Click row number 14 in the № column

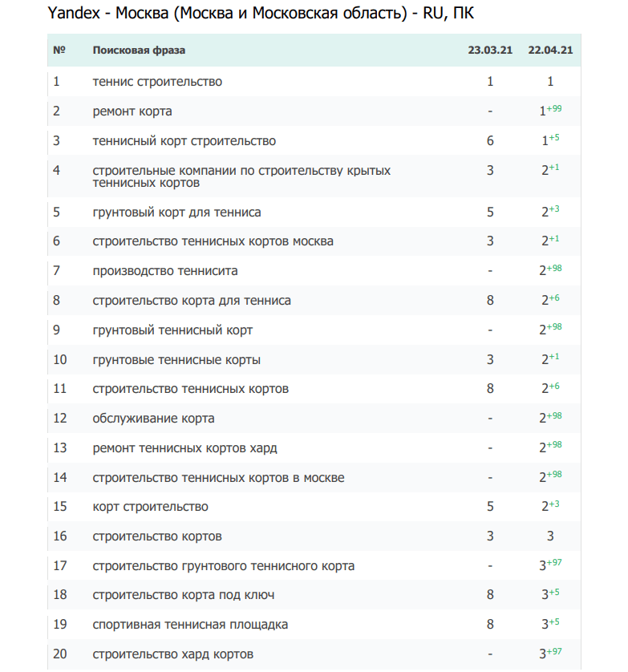click(x=60, y=477)
